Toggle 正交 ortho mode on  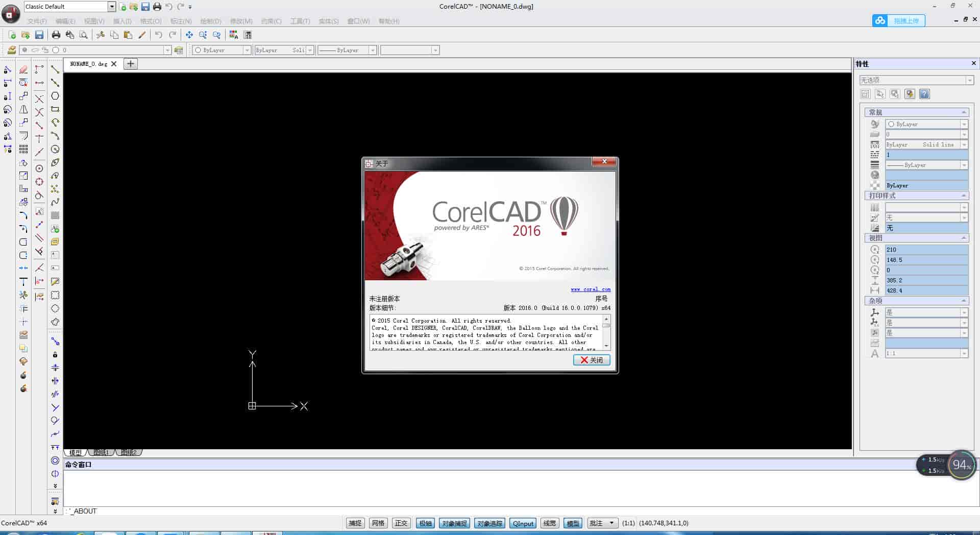401,523
